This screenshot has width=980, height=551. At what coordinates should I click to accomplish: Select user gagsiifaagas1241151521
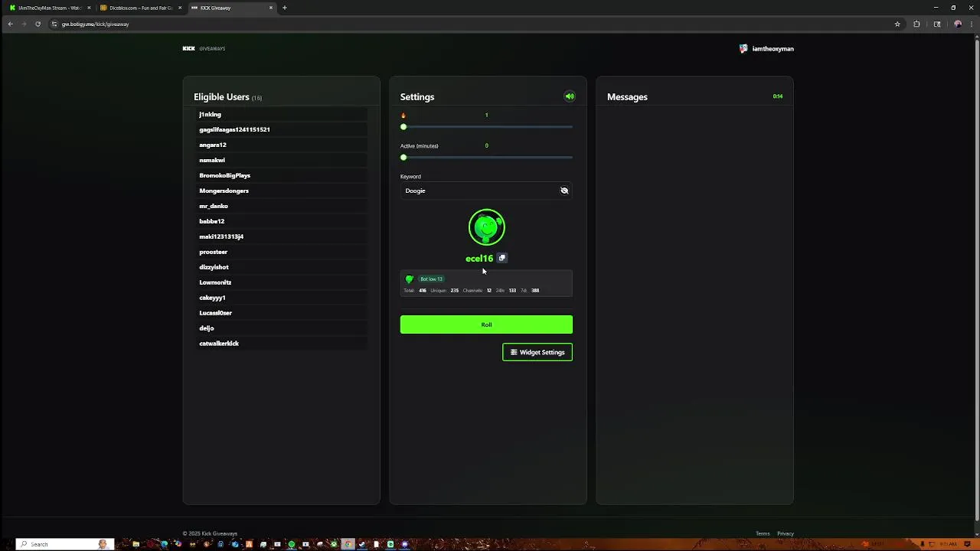click(x=281, y=129)
